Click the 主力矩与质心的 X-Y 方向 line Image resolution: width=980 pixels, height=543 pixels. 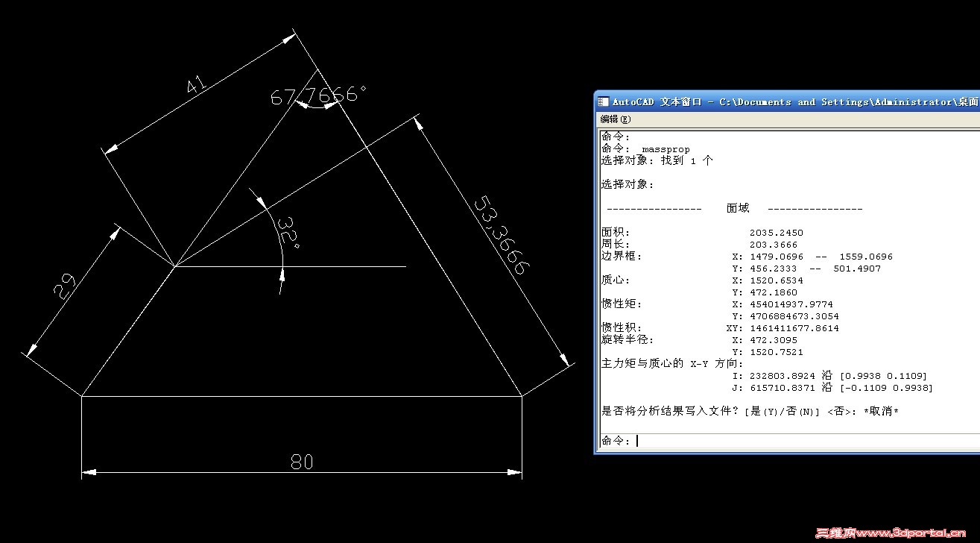(x=672, y=363)
